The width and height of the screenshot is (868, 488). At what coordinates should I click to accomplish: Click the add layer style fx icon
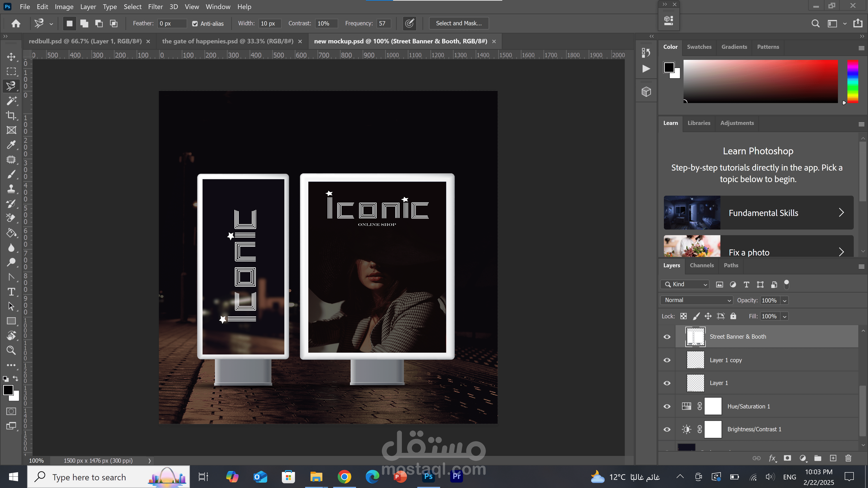tap(772, 458)
